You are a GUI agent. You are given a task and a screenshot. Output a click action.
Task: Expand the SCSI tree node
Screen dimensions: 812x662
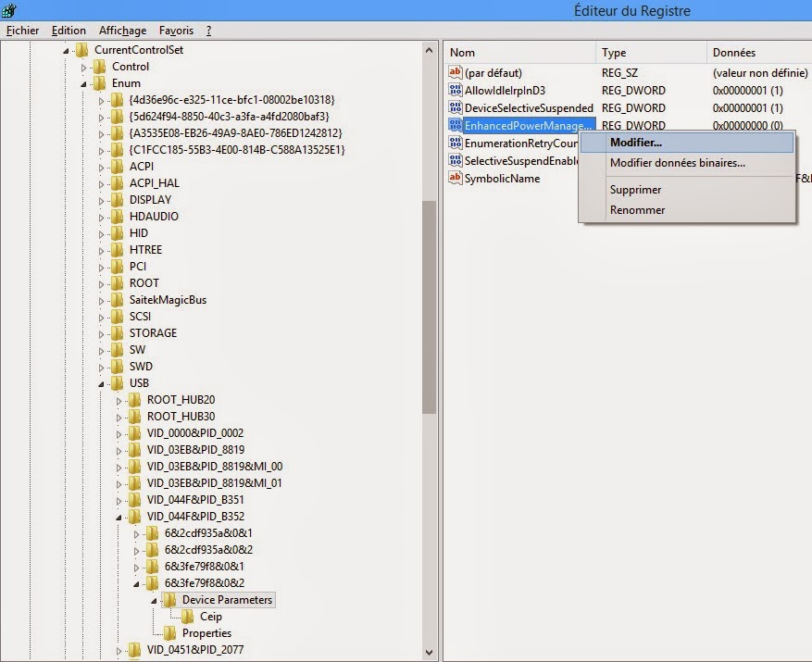[x=101, y=318]
